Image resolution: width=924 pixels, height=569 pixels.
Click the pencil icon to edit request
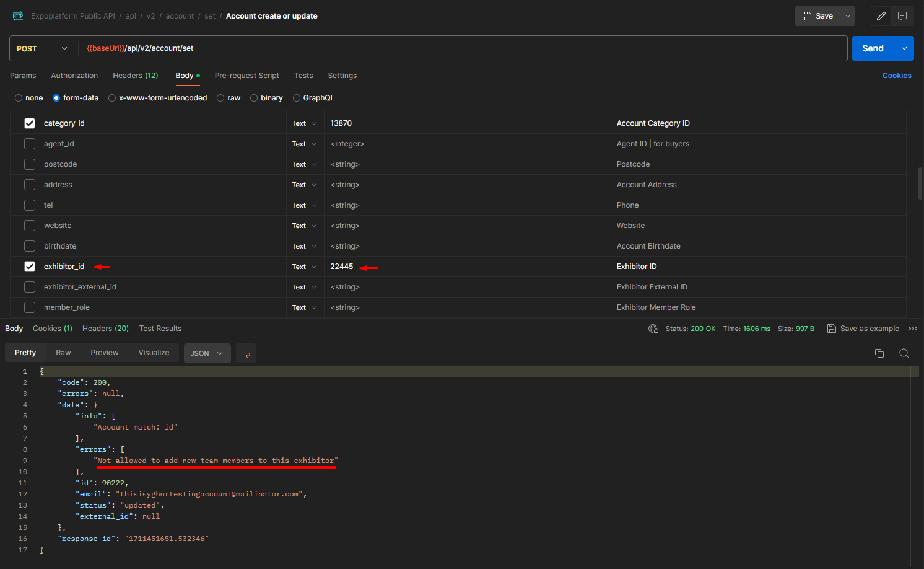(881, 15)
